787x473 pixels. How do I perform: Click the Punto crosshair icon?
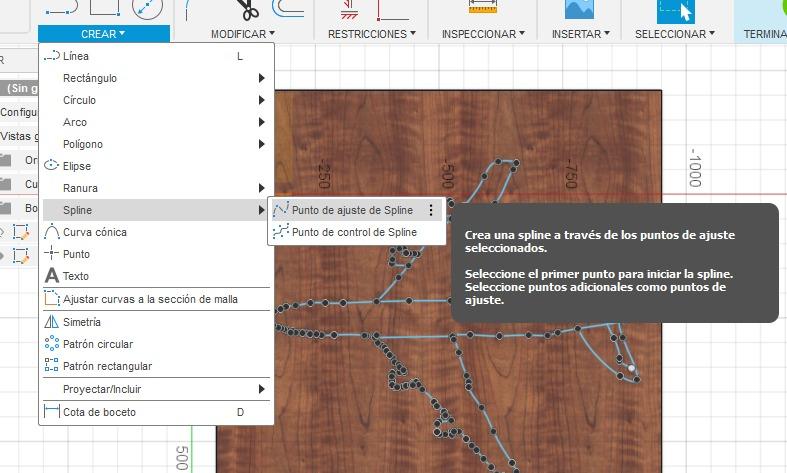52,253
